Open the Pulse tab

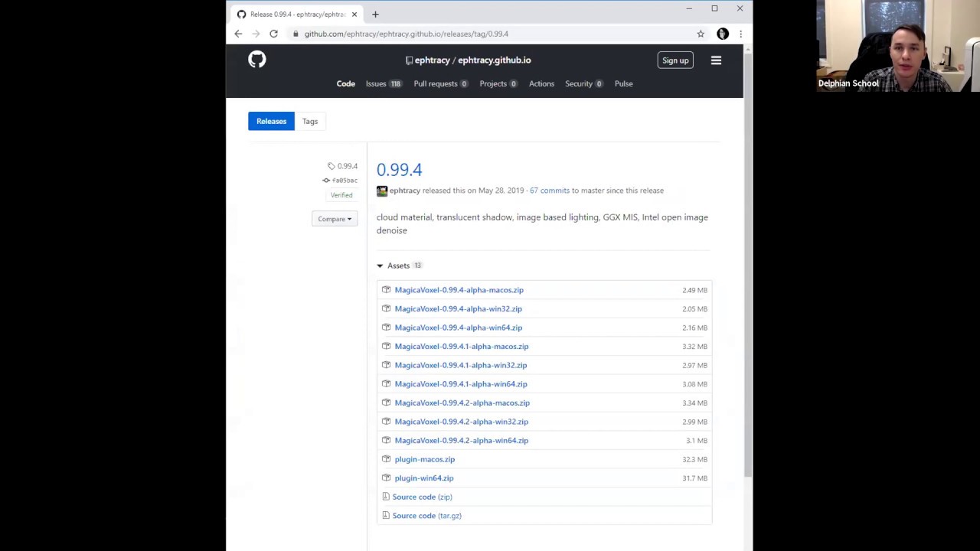tap(623, 83)
